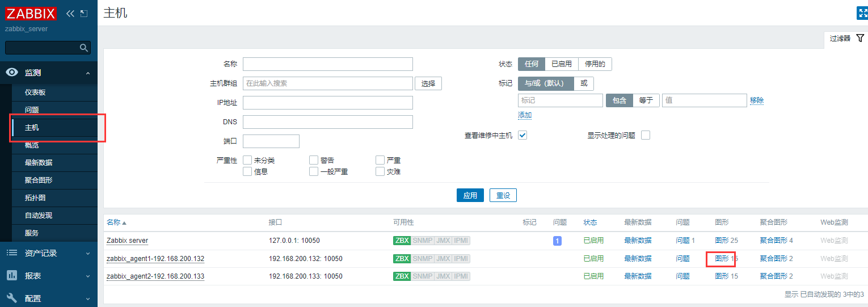Open the 过滤器 tab

[846, 39]
